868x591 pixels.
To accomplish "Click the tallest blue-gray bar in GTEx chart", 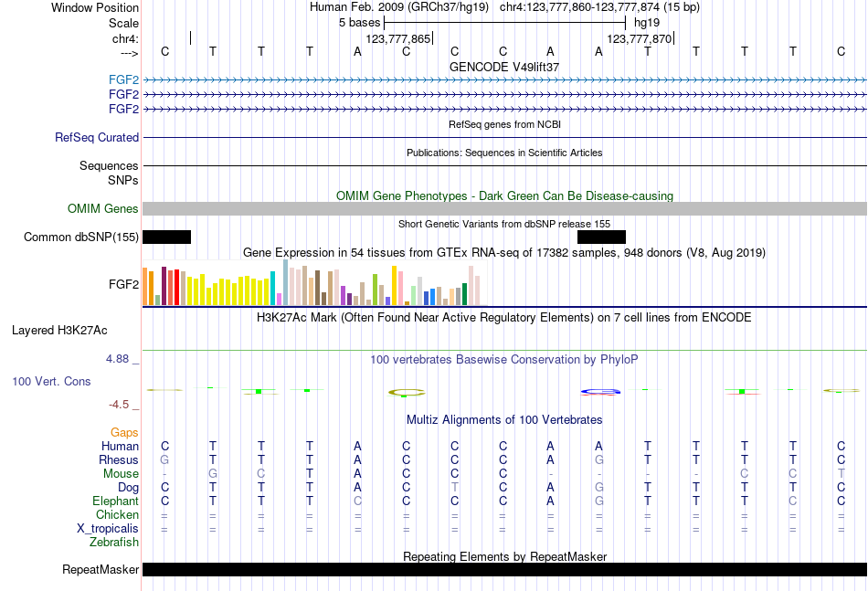I will coord(286,282).
